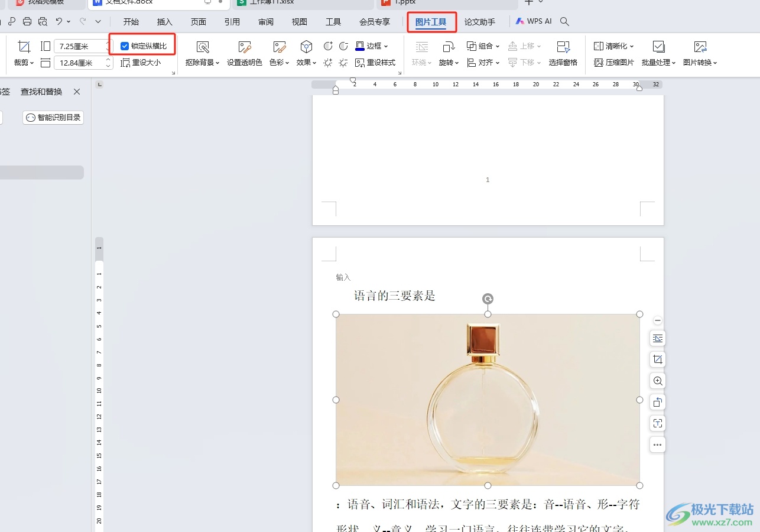The height and width of the screenshot is (532, 760).
Task: Undo the last action
Action: [59, 21]
